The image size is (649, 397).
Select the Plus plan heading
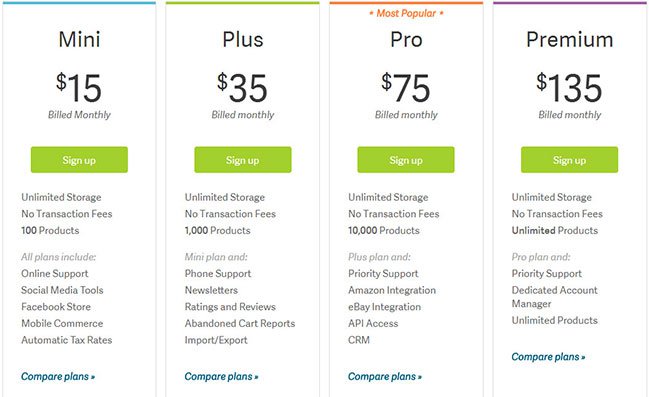243,40
